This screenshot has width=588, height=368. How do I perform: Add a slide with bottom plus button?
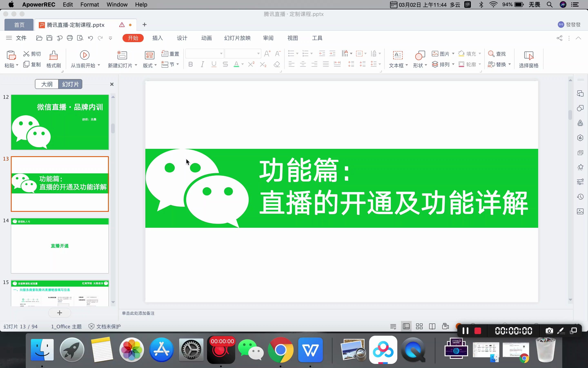(x=60, y=313)
